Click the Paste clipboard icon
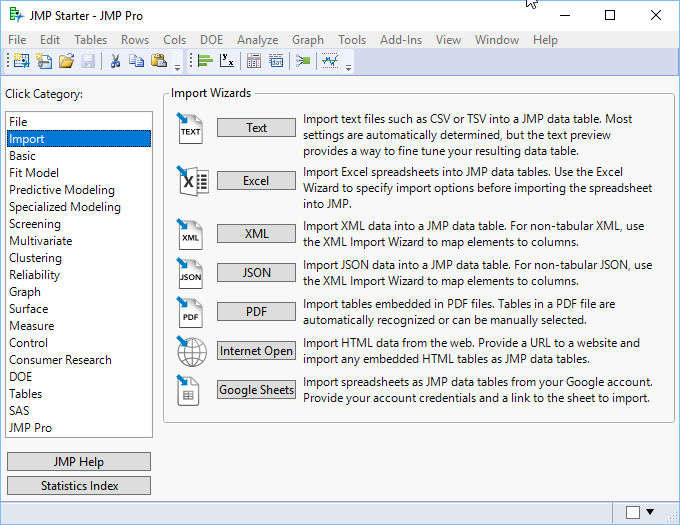The image size is (680, 525). 158,61
